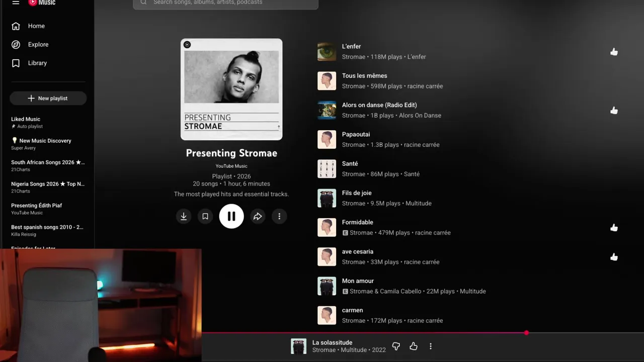Open player bar three-dot menu
The image size is (644, 362).
(x=431, y=346)
